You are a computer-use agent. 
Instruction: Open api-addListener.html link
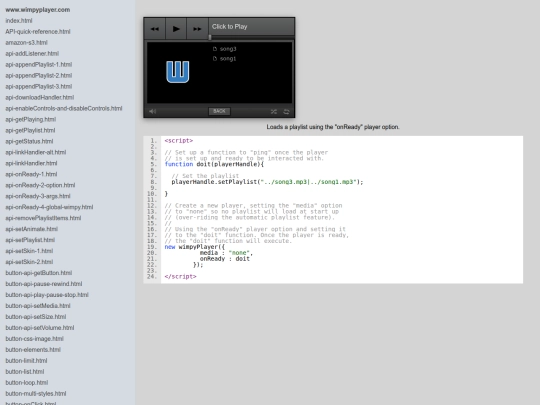pyautogui.click(x=32, y=54)
